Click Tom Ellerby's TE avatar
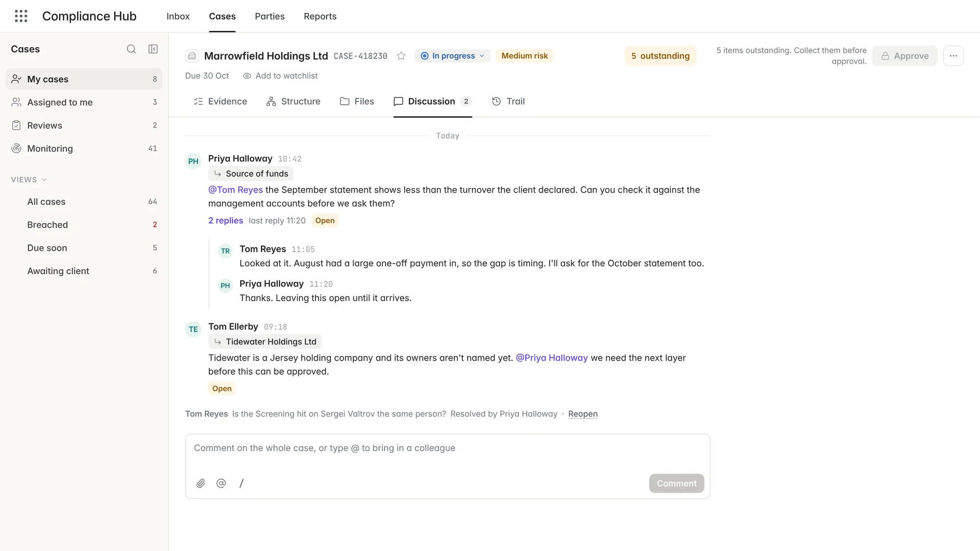This screenshot has width=980, height=551. click(193, 329)
